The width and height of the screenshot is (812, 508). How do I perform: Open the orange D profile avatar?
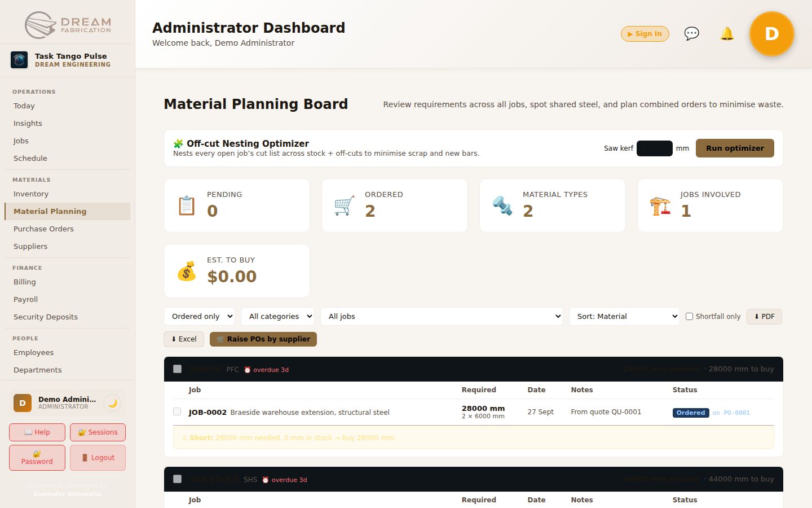pyautogui.click(x=771, y=34)
